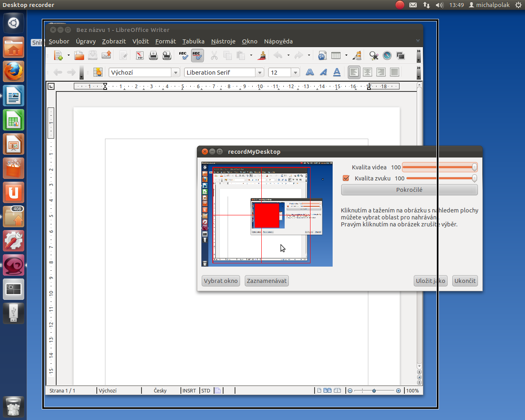
Task: Open the Styles and Formatting icon
Action: [98, 72]
